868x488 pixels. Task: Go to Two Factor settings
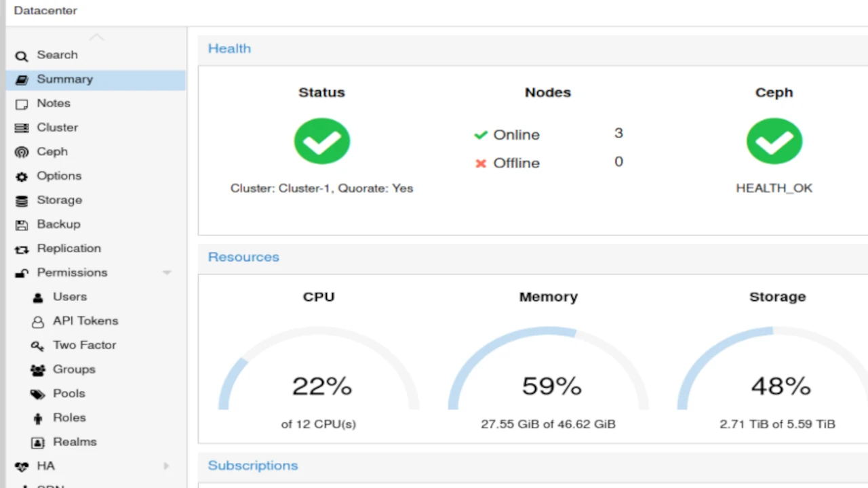pyautogui.click(x=84, y=345)
